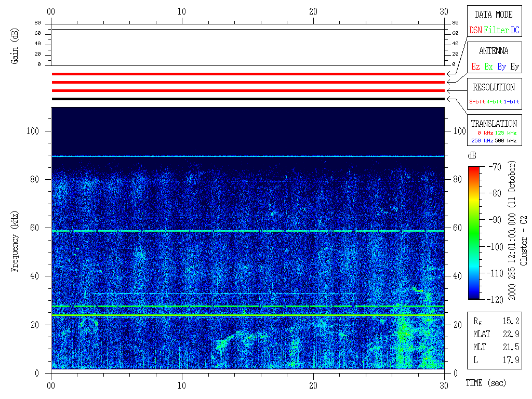Click the 500 kHz translation label
Viewport: 532px width, 399px height.
[506, 140]
